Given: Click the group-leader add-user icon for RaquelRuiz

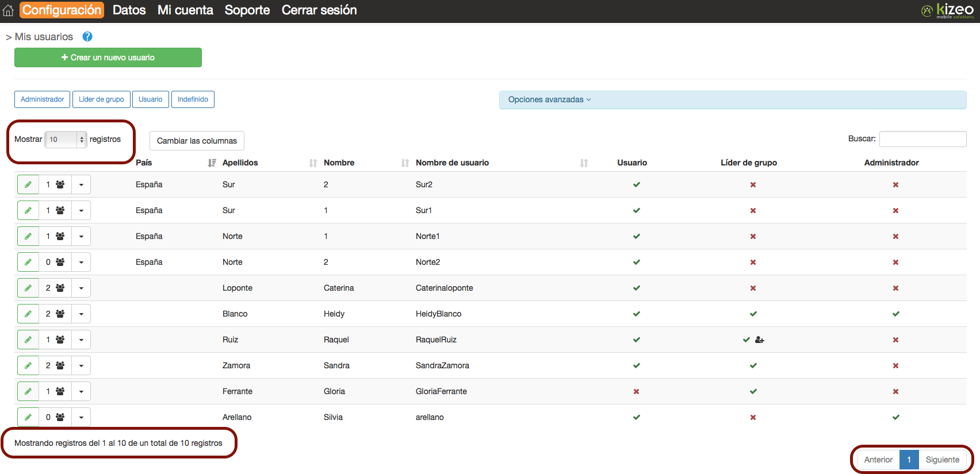Looking at the screenshot, I should (x=759, y=340).
